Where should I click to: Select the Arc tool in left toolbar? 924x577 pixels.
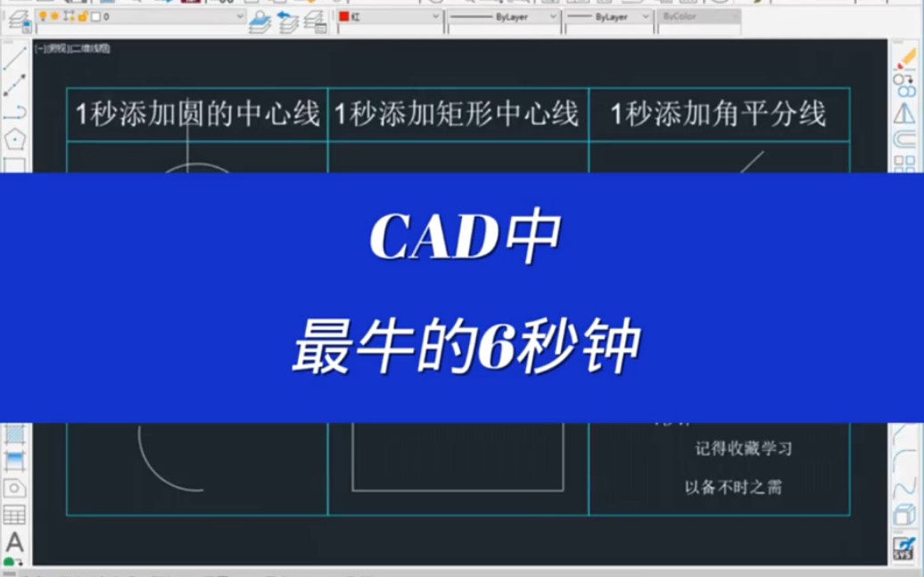13,111
